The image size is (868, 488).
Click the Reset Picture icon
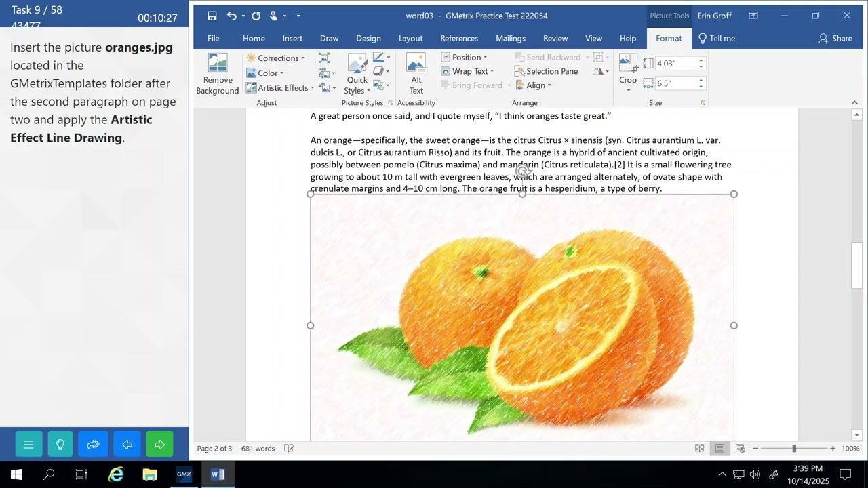(326, 87)
